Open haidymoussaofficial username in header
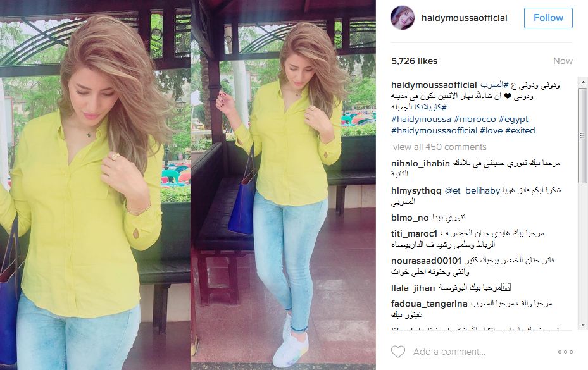This screenshot has width=588, height=370. 464,18
